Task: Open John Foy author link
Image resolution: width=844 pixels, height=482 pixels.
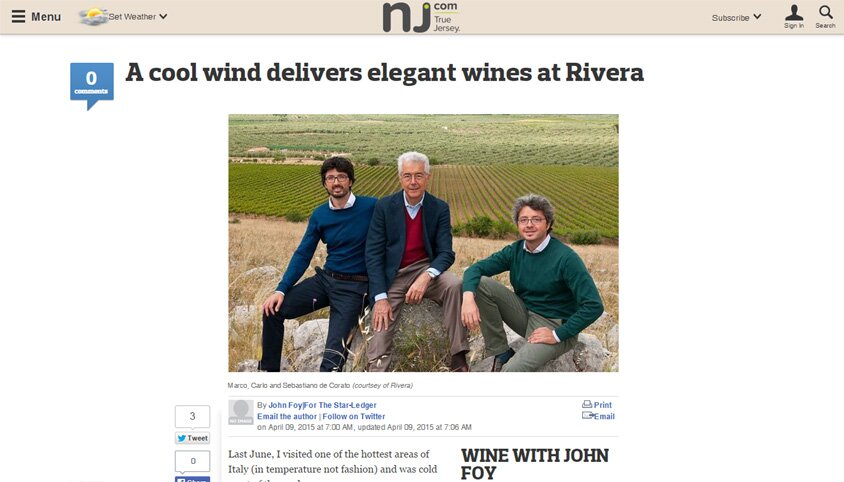Action: 285,405
